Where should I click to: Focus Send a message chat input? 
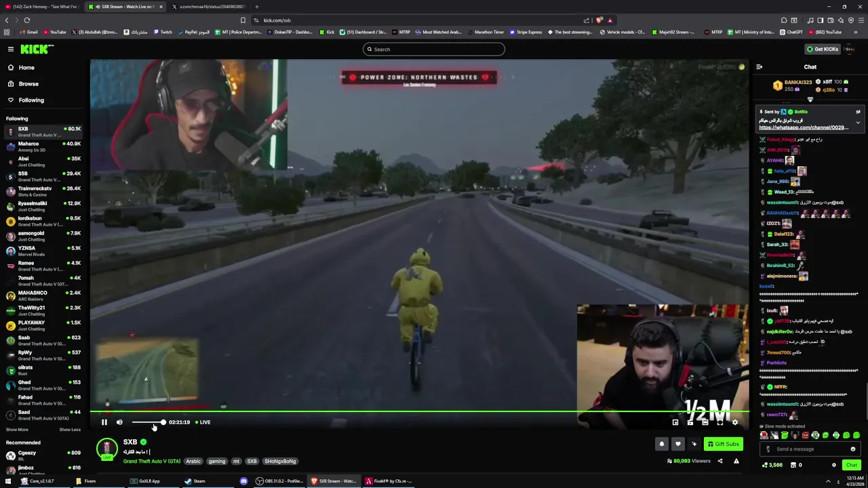pos(810,449)
